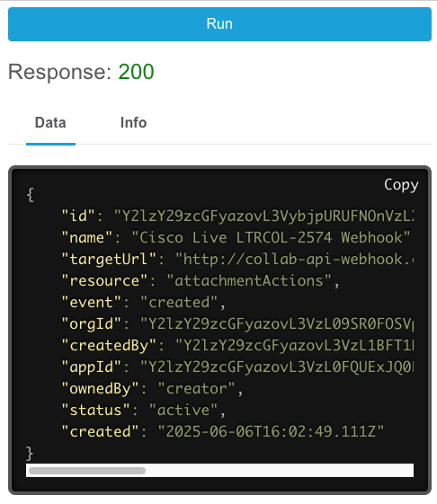Click the "id" key in JSON
The height and width of the screenshot is (504, 437).
(78, 216)
